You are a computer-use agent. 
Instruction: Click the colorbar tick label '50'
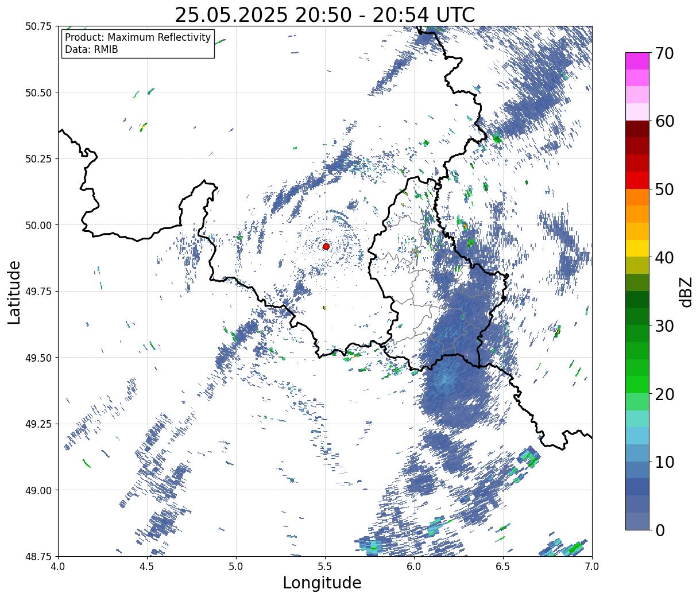(664, 189)
